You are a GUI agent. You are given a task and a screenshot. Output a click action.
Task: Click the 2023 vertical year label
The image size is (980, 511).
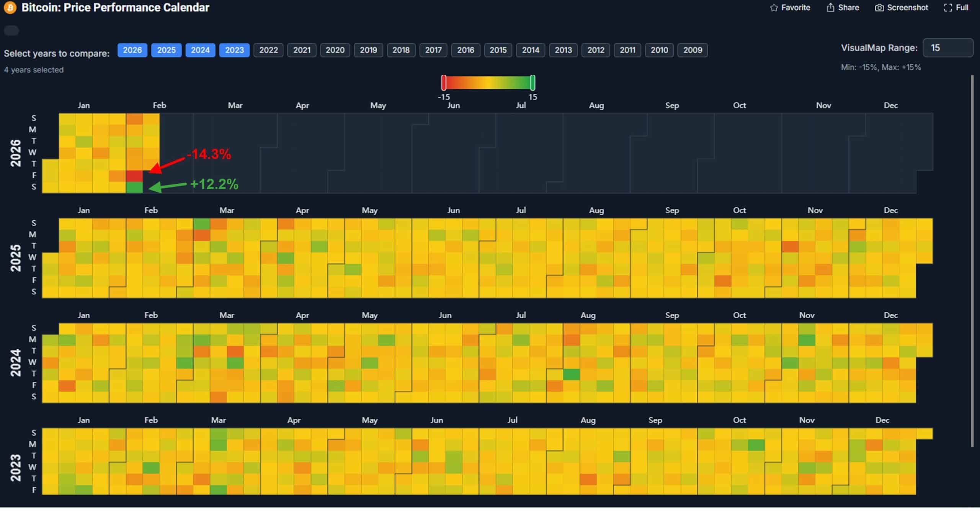pos(15,468)
